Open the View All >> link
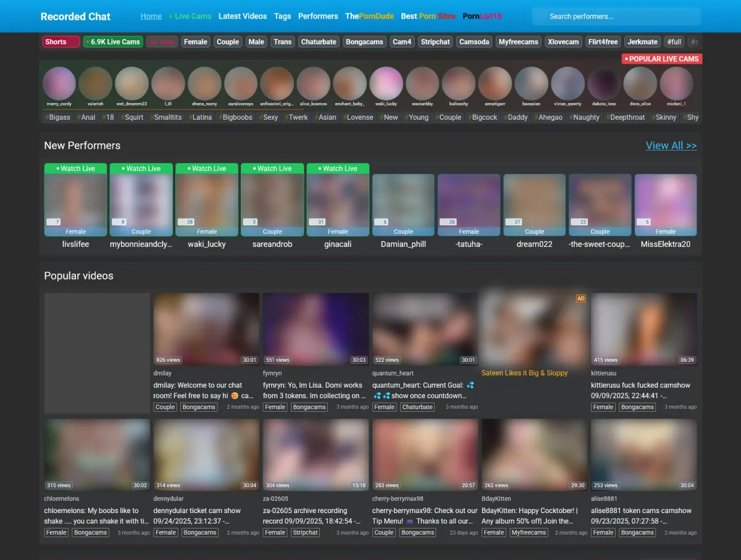This screenshot has width=741, height=560. coord(671,146)
